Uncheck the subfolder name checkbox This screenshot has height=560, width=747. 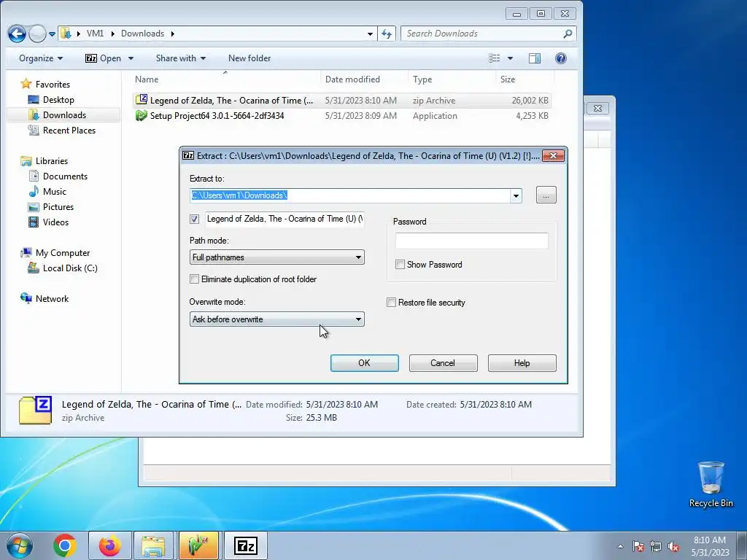click(194, 219)
